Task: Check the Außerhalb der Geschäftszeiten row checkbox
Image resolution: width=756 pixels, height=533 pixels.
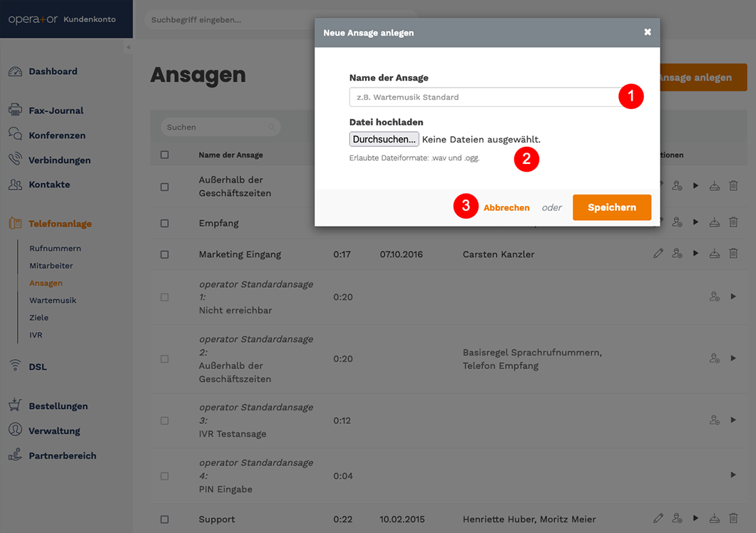Action: [165, 187]
